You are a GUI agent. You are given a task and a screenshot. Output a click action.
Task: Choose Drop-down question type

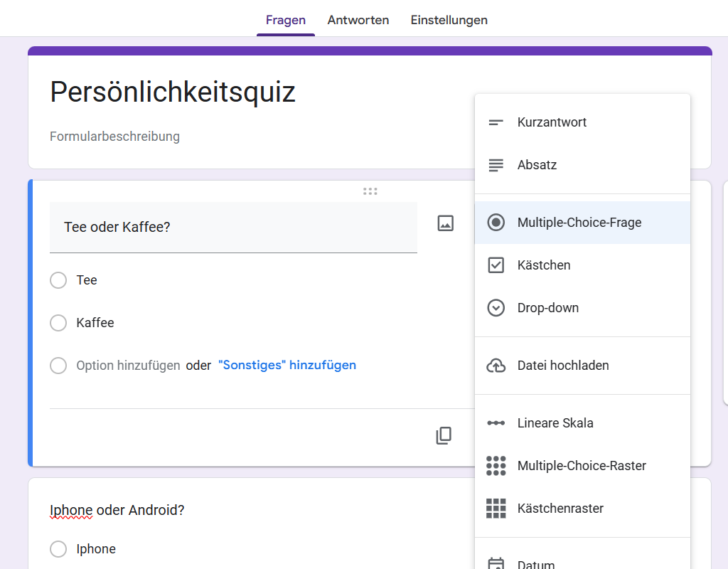click(547, 308)
